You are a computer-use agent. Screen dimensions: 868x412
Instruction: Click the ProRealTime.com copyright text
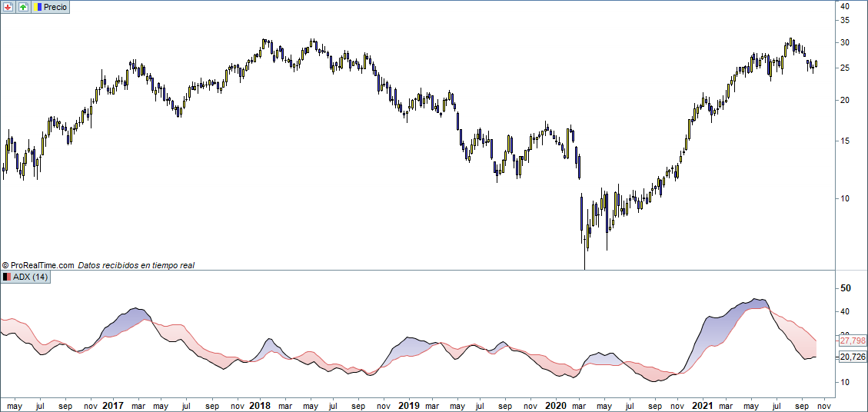[38, 265]
